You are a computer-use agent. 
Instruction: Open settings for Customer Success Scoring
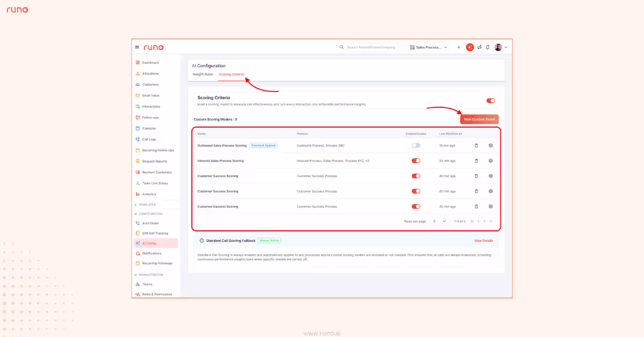click(x=490, y=175)
